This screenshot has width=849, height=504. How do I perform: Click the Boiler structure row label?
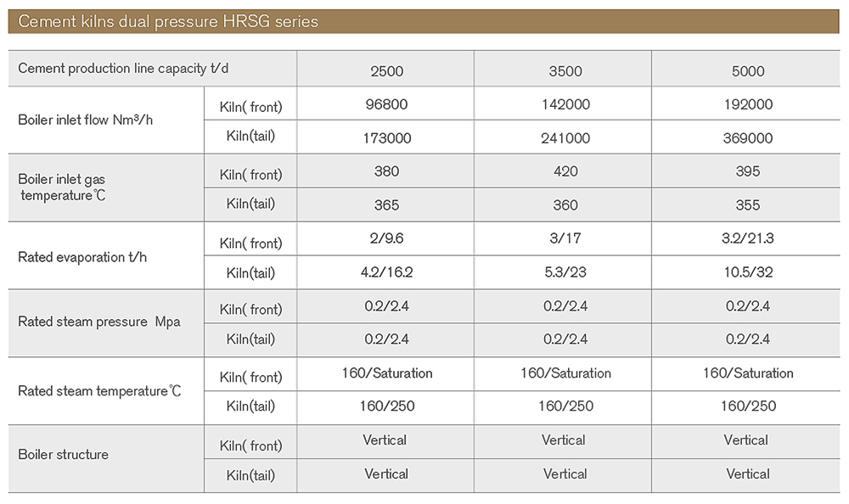(x=64, y=454)
